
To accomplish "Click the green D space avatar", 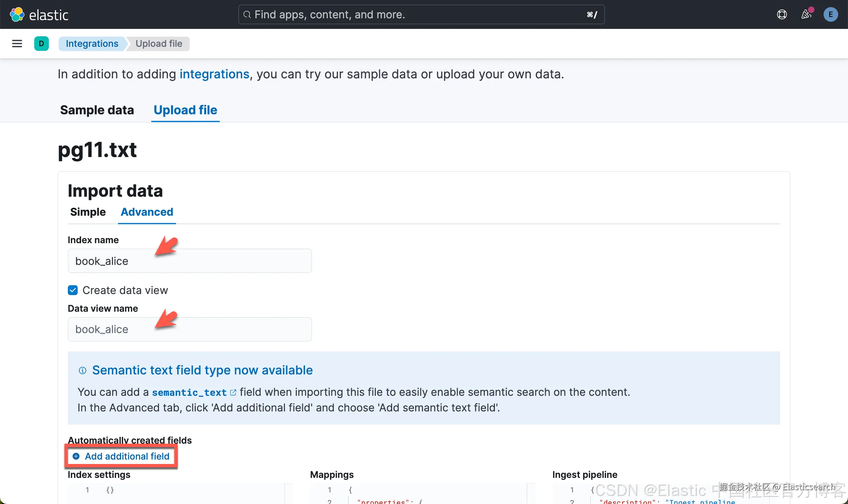I will pyautogui.click(x=41, y=43).
